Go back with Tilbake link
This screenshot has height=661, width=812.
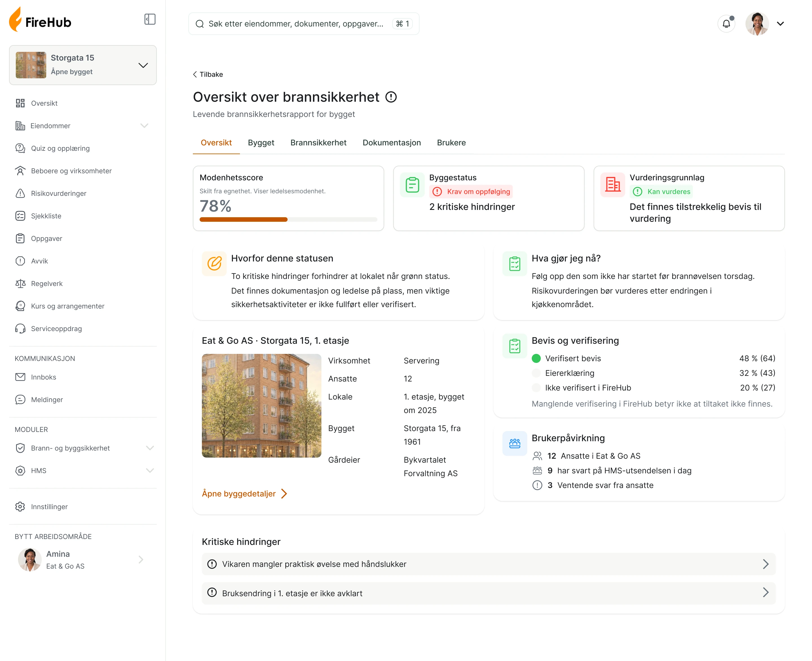click(x=208, y=75)
